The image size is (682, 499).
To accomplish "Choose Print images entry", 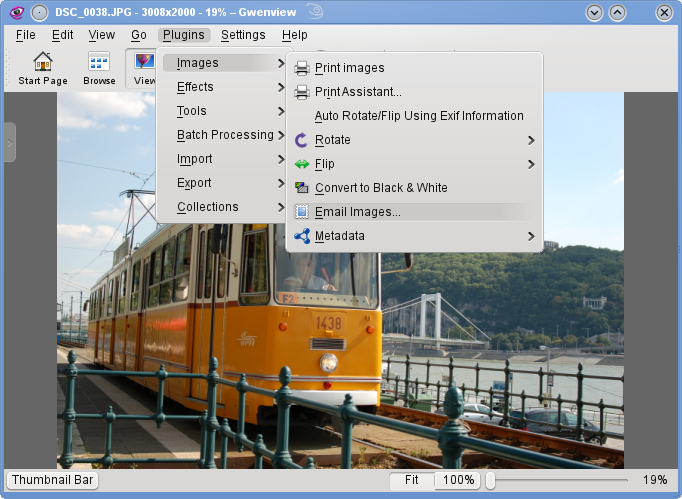I will pos(413,68).
